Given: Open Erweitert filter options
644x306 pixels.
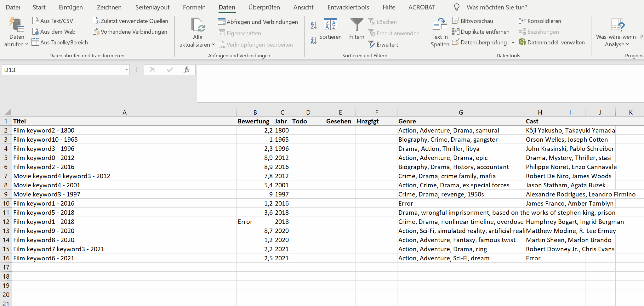Looking at the screenshot, I should tap(383, 45).
